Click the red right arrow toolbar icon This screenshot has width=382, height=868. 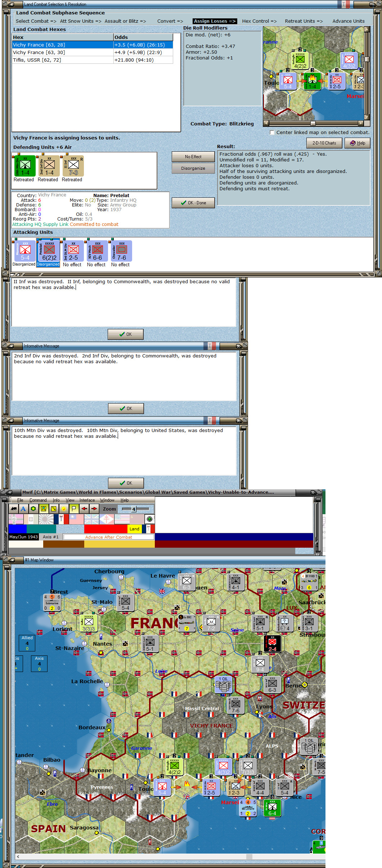[94, 509]
